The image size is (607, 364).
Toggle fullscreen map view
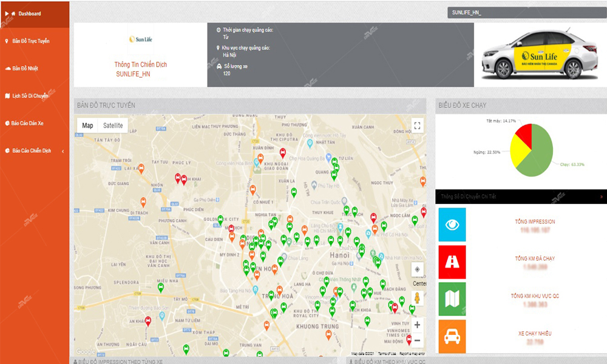(x=417, y=126)
